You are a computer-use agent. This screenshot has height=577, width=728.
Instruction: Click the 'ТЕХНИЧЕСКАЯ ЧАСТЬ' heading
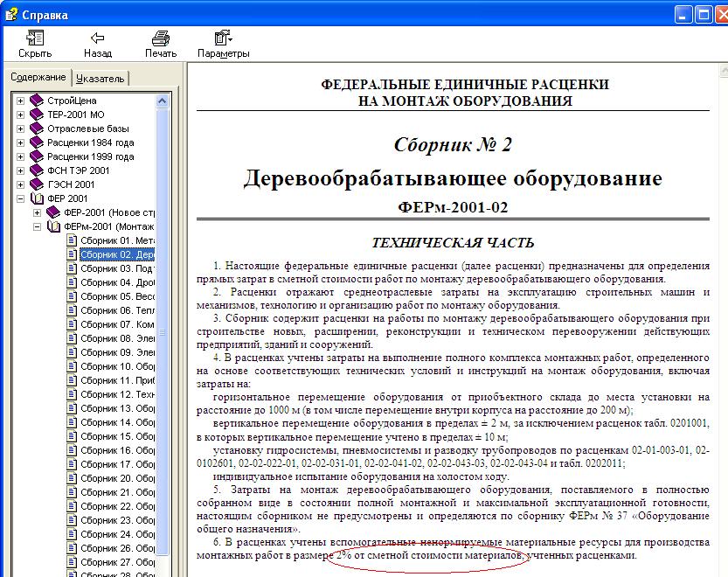(453, 242)
